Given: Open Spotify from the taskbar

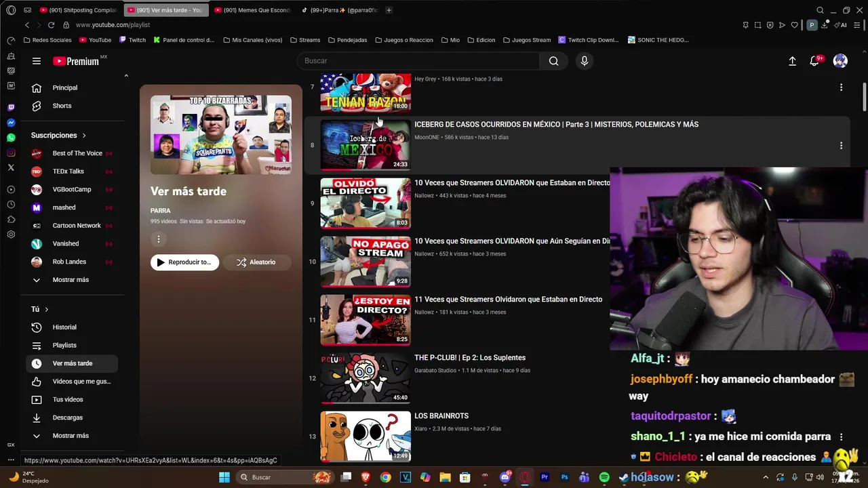Looking at the screenshot, I should (604, 477).
